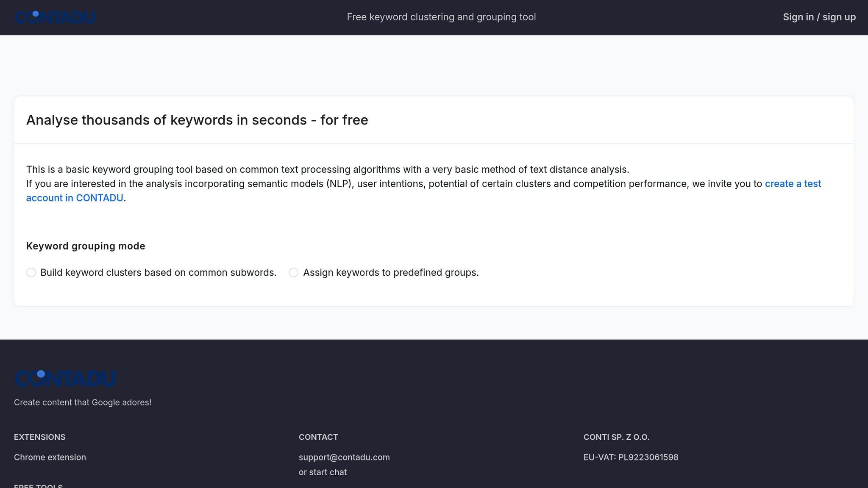Click the EXTENSIONS footer heading
This screenshot has width=868, height=488.
point(39,437)
